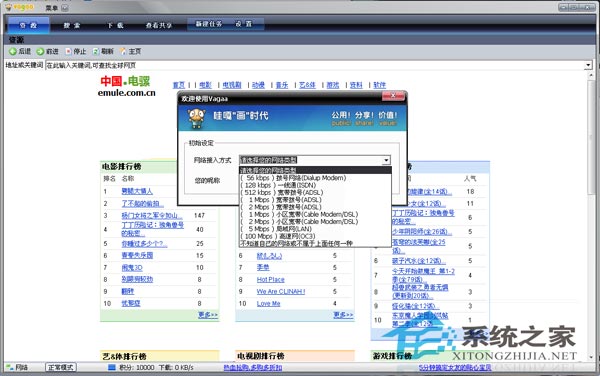Select 2 Mbps ADSL option
This screenshot has width=600, height=376.
point(315,207)
